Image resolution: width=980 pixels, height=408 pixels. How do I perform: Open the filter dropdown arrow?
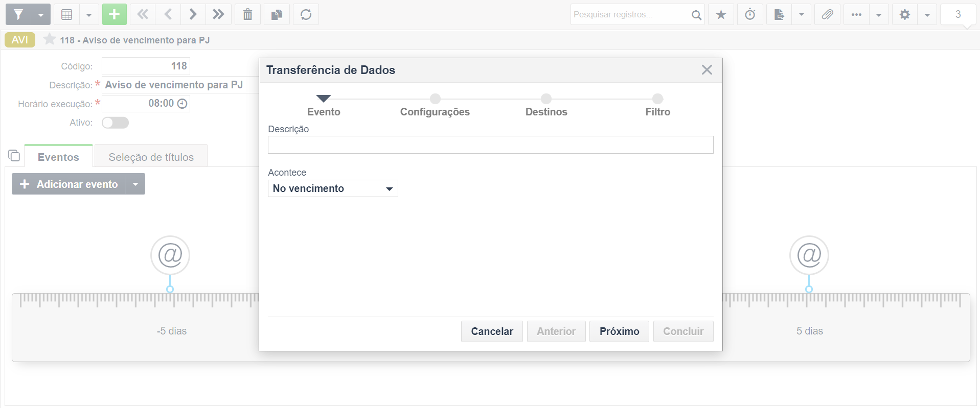click(41, 14)
